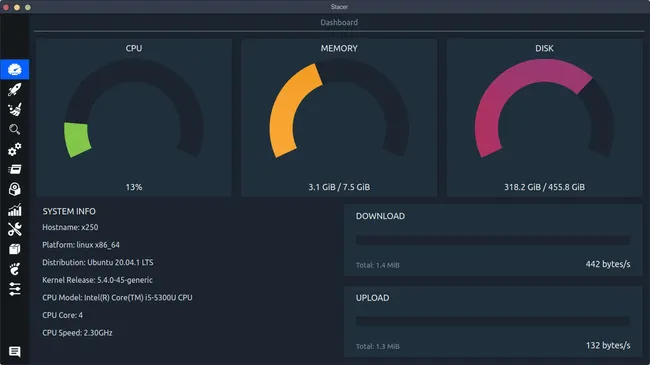Open the Search magnifier icon in sidebar
The height and width of the screenshot is (365, 650).
click(15, 129)
